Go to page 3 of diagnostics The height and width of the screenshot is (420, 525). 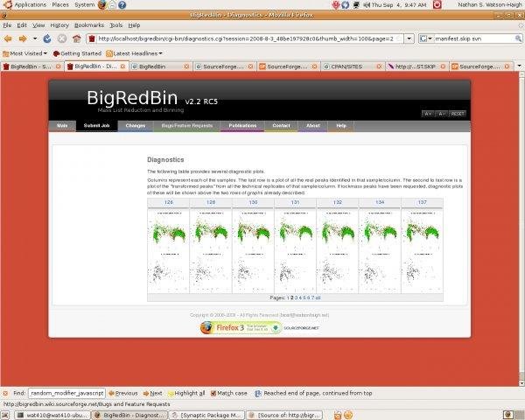[296, 297]
